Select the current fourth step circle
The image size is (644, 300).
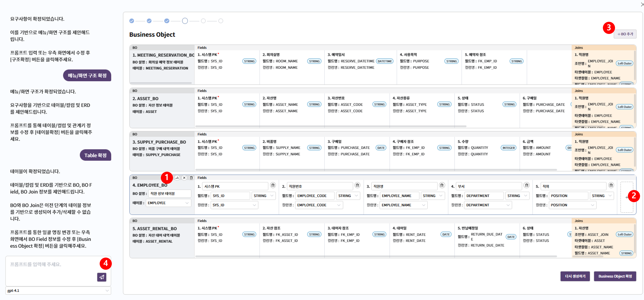point(185,21)
